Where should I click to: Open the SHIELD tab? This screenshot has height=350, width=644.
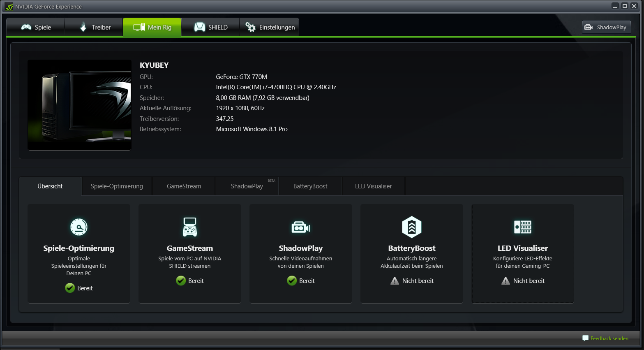coord(211,28)
